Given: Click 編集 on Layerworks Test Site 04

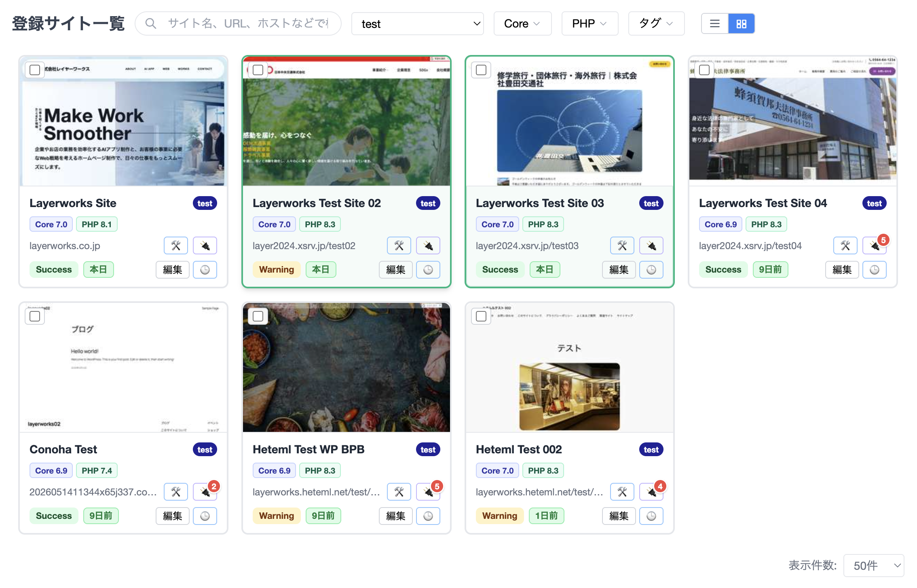Looking at the screenshot, I should [842, 270].
